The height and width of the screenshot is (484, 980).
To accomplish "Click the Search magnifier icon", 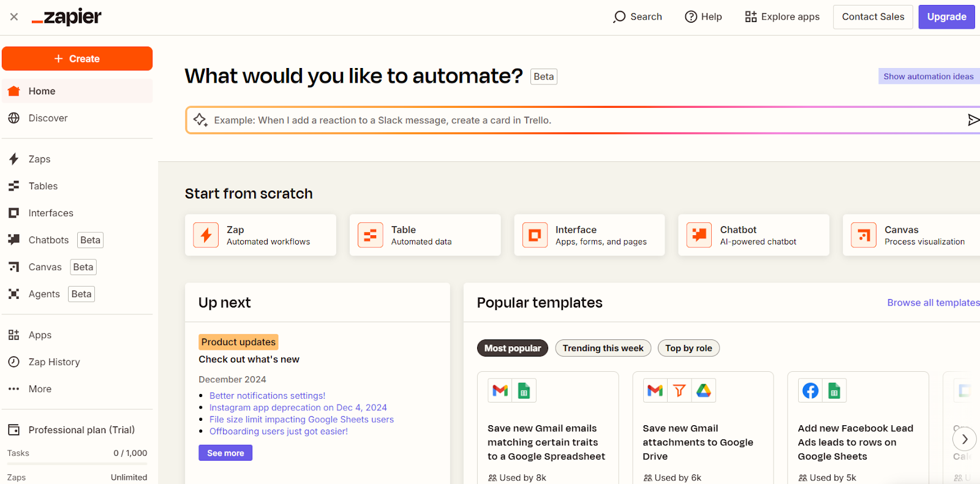I will [x=619, y=17].
